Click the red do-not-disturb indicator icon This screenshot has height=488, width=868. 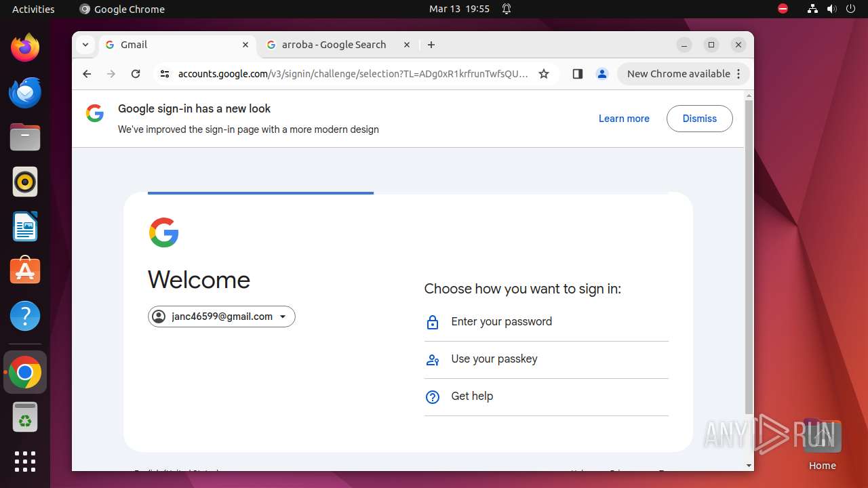click(x=783, y=9)
